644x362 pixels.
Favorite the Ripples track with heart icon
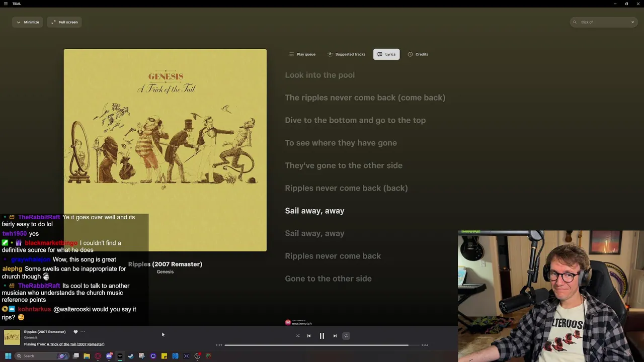click(75, 332)
